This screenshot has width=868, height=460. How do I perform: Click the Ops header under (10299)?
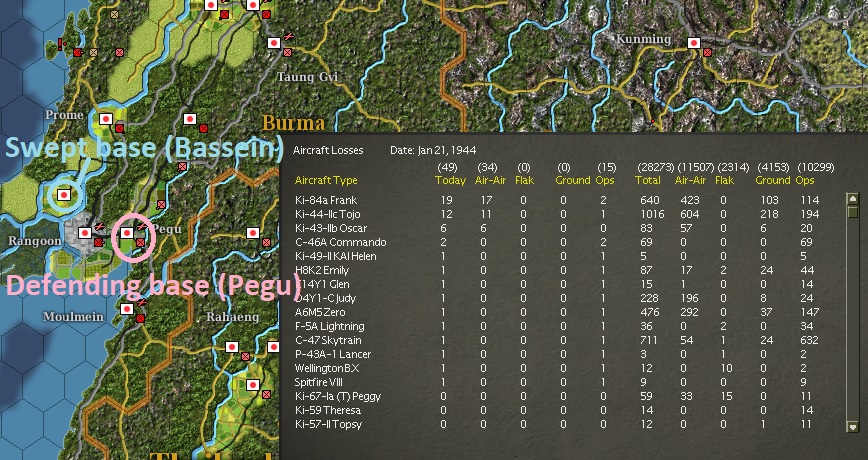pos(804,180)
